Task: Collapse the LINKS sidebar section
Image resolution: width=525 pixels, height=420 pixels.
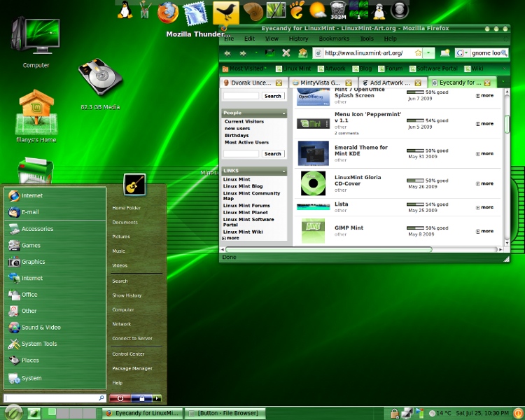Action: 284,171
